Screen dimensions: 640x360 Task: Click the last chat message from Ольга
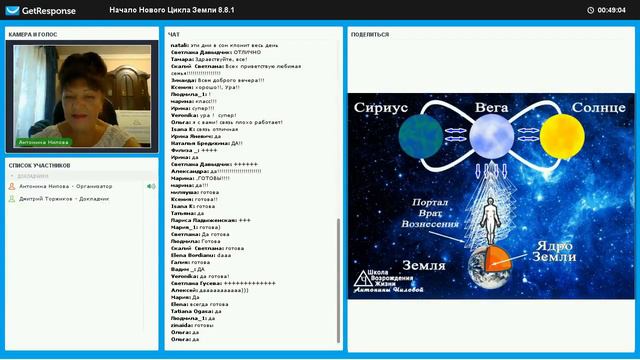(185, 339)
